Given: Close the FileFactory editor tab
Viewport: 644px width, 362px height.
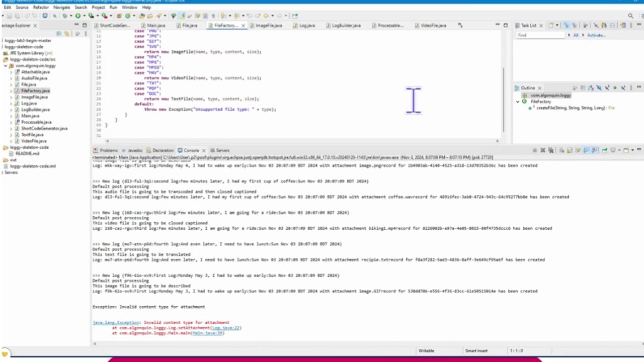Looking at the screenshot, I should pos(243,26).
